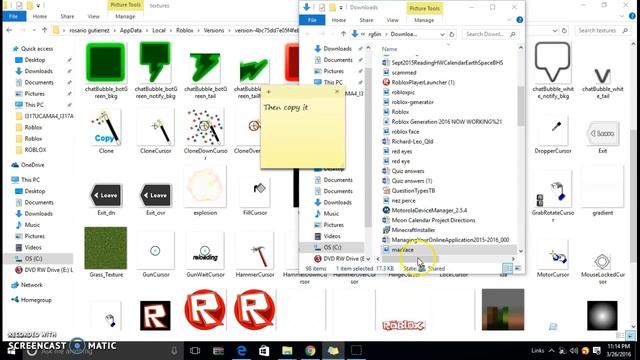
Task: Select the Clone cursor image file
Action: pos(106,127)
